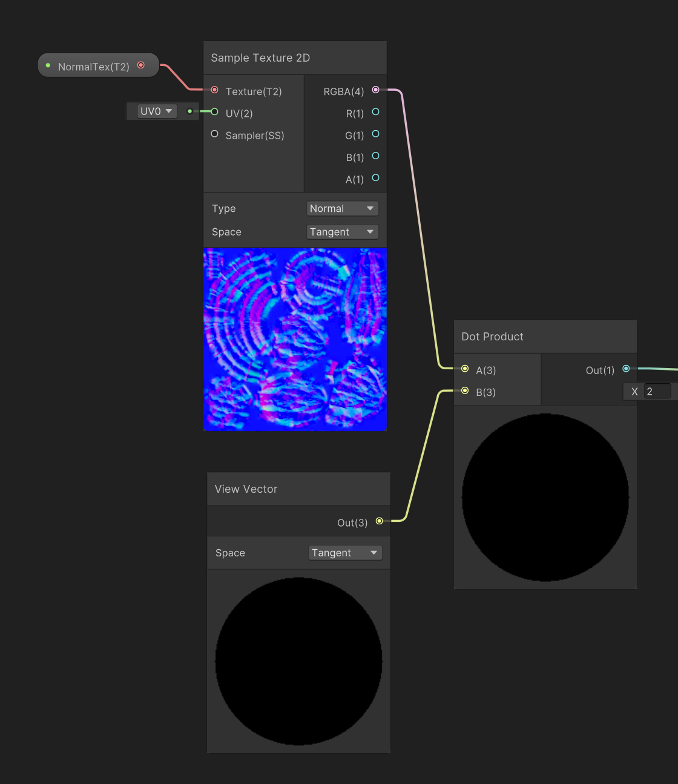Click the X value field showing 2

pyautogui.click(x=657, y=392)
